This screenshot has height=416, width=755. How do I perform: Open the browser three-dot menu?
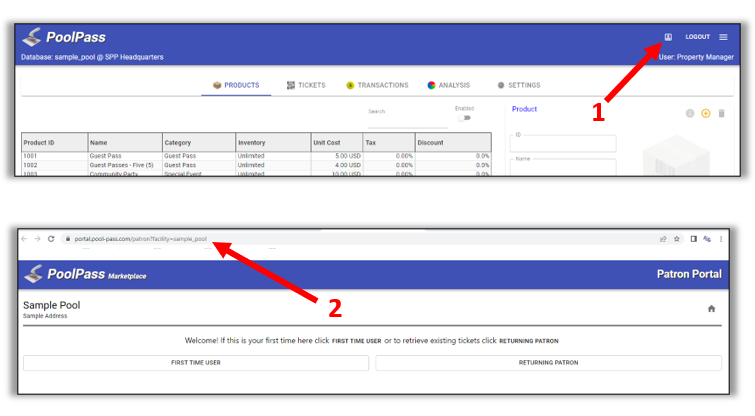(721, 239)
